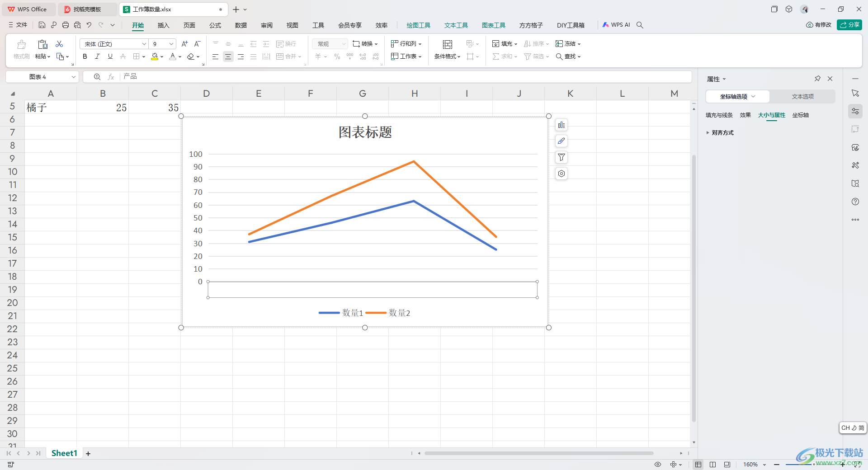The width and height of the screenshot is (868, 470).
Task: Close the 属性 properties panel
Action: (x=830, y=79)
